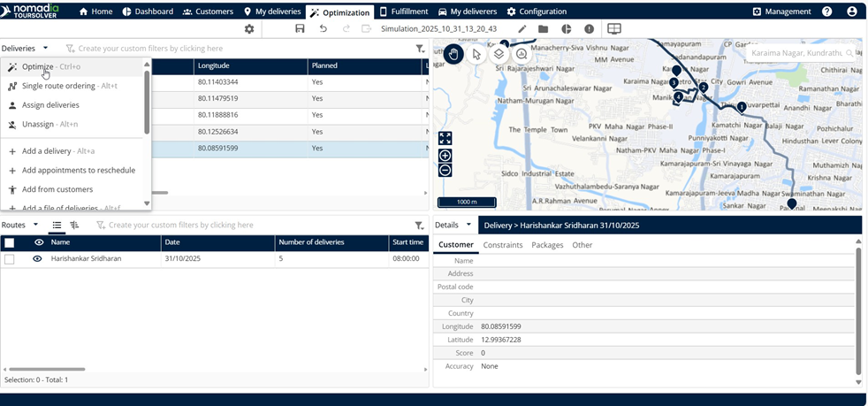This screenshot has height=406, width=868.
Task: Open the map layers selector
Action: point(499,54)
